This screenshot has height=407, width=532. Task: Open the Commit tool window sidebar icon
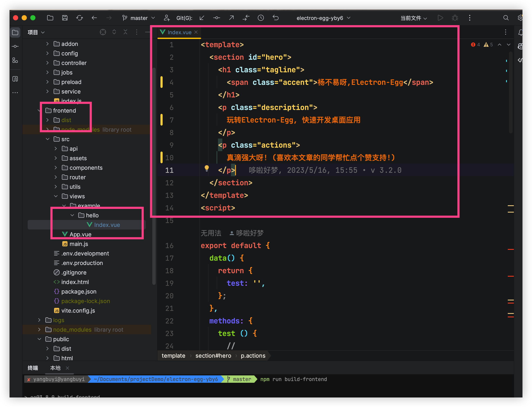tap(15, 46)
